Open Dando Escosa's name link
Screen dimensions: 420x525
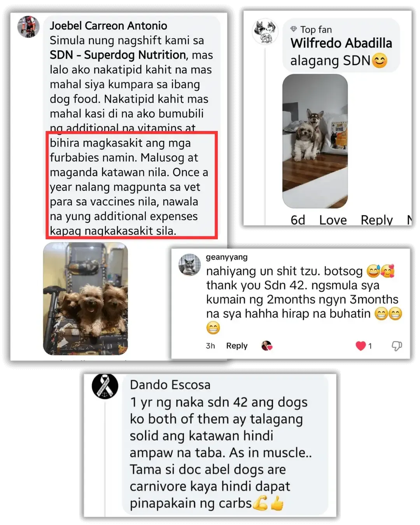click(170, 385)
